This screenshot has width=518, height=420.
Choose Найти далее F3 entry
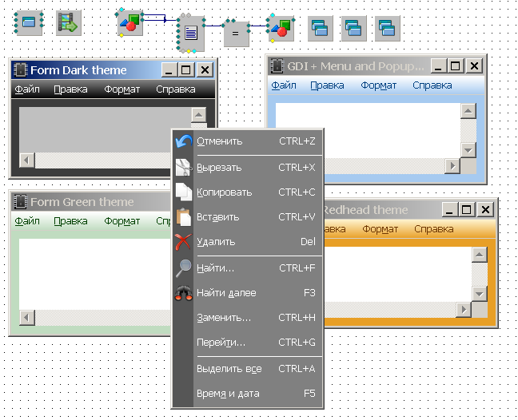pos(248,293)
